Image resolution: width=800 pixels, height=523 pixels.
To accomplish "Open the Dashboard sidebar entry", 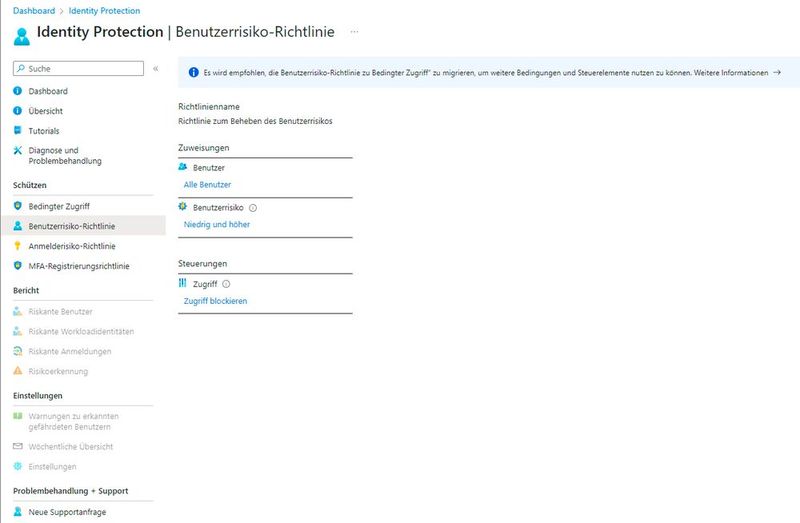I will (x=48, y=91).
